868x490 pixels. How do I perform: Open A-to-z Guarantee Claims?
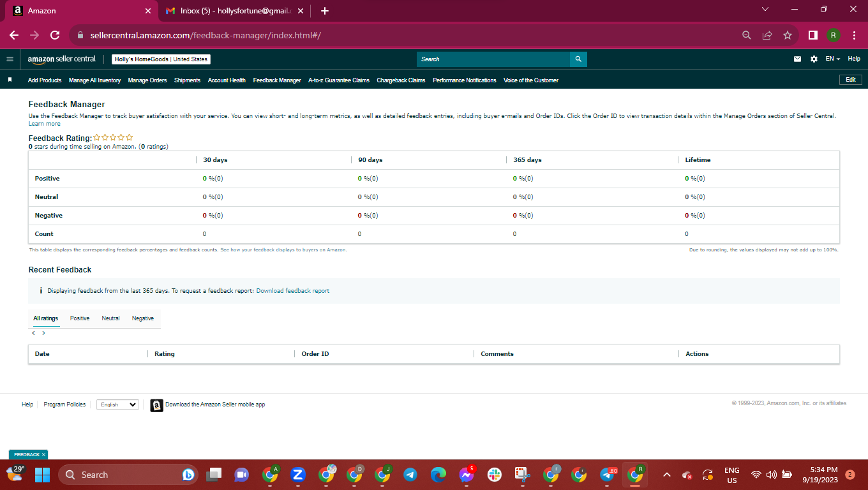339,80
